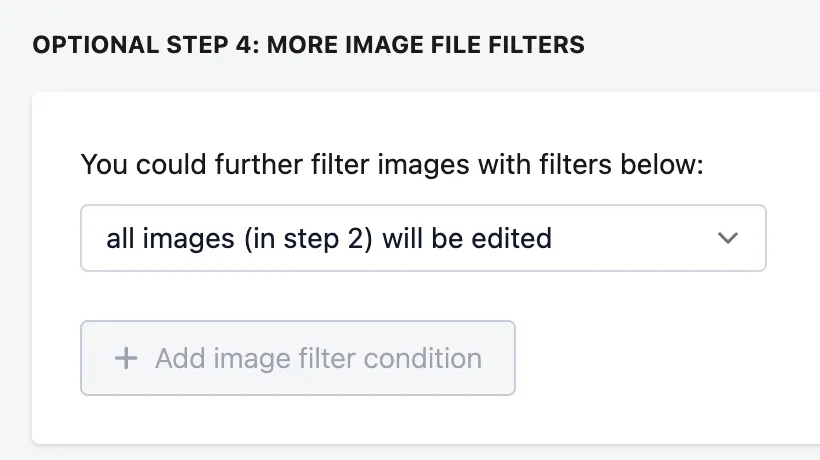The width and height of the screenshot is (820, 460).
Task: Select the "Add image filter condition" label text
Action: (x=318, y=359)
